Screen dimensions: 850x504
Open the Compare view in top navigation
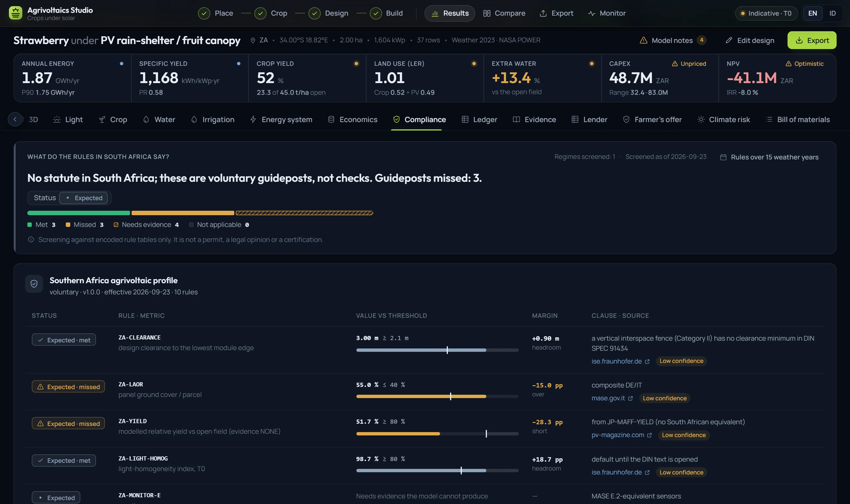[x=504, y=13]
